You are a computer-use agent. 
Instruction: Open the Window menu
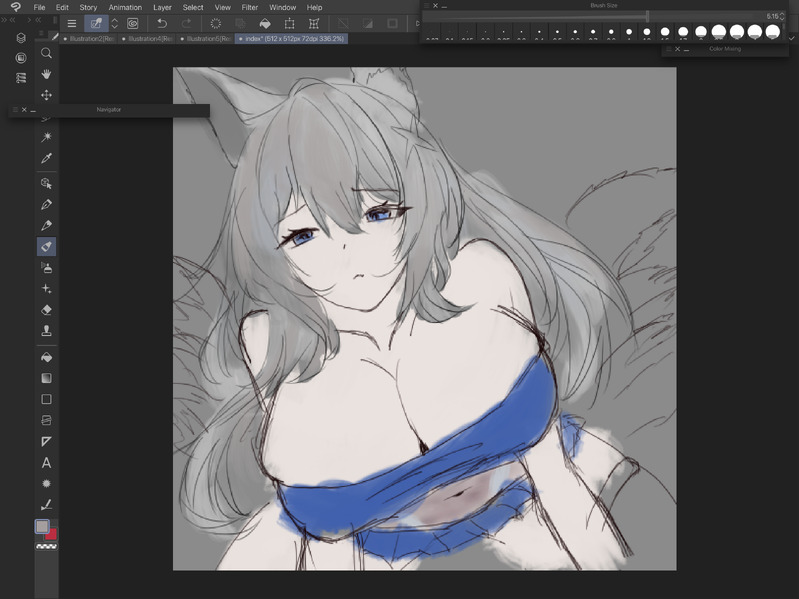point(283,8)
